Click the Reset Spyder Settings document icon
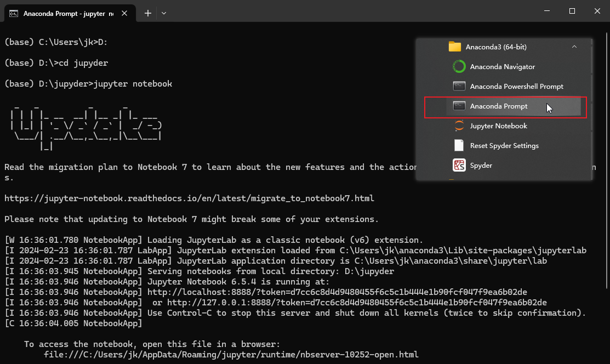This screenshot has width=610, height=364. (x=459, y=145)
